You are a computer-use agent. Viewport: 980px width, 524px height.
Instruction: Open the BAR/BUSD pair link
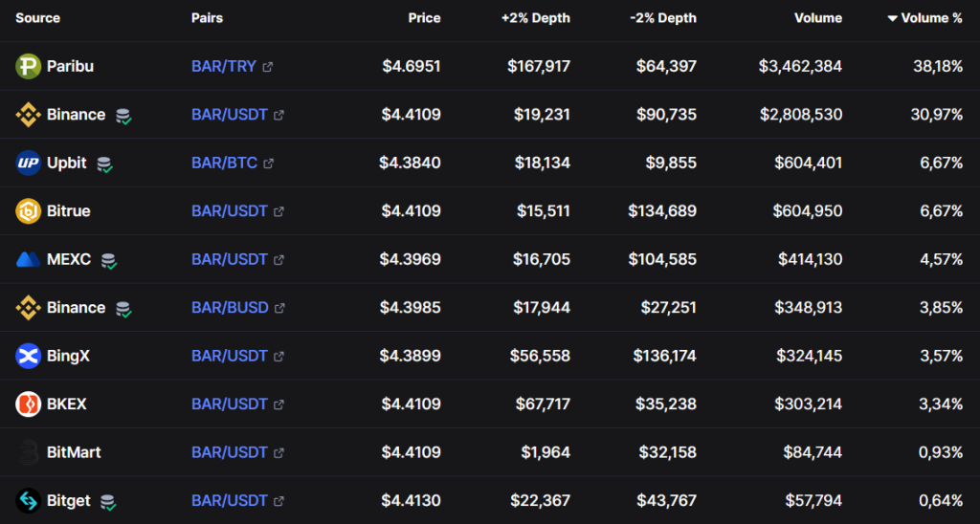(230, 308)
